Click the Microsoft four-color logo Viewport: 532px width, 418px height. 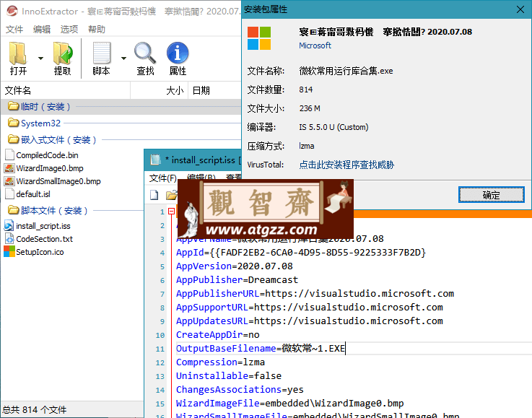pos(259,38)
